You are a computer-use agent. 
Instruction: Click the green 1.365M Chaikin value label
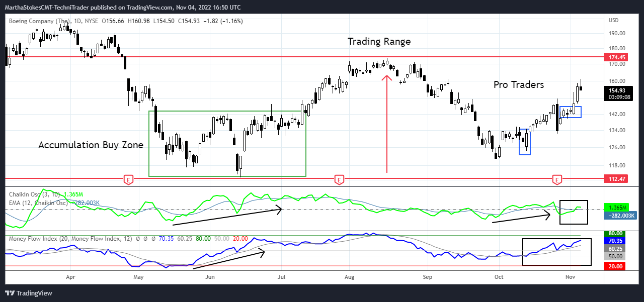(616, 208)
